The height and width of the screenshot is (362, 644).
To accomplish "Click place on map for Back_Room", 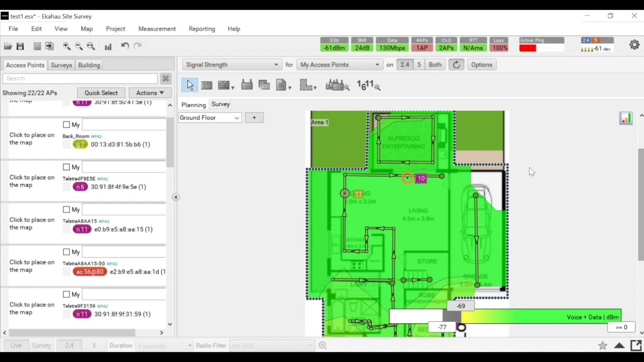I will pyautogui.click(x=32, y=139).
